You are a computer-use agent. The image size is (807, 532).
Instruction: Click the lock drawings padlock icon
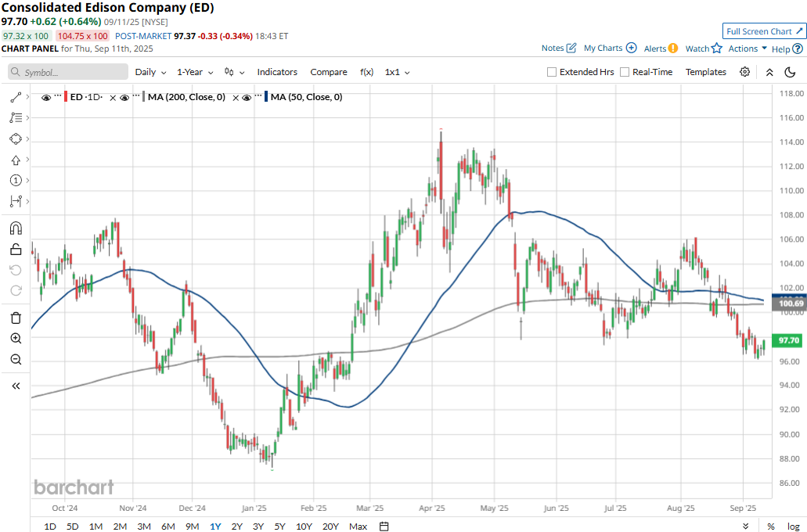tap(16, 250)
